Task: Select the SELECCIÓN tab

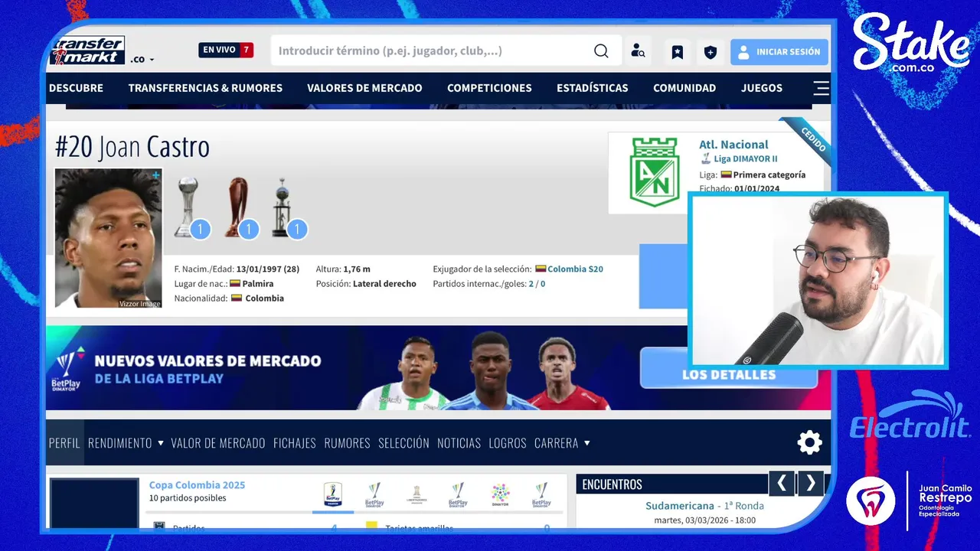Action: click(403, 443)
